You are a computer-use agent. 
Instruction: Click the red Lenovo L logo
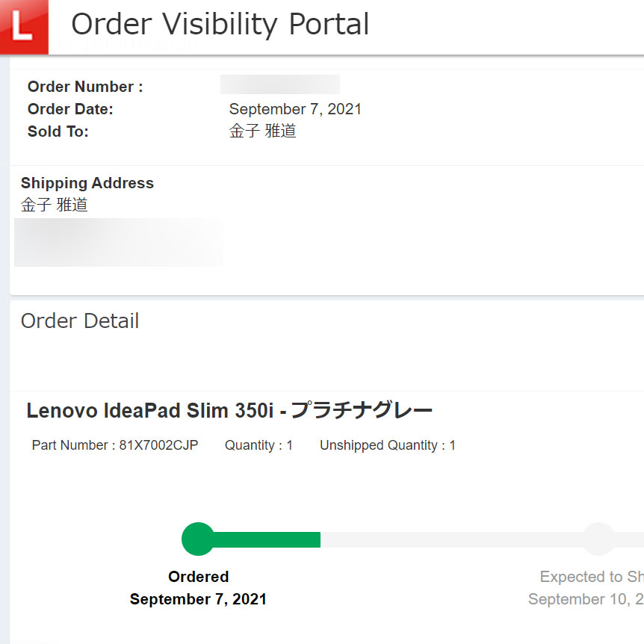tap(24, 27)
